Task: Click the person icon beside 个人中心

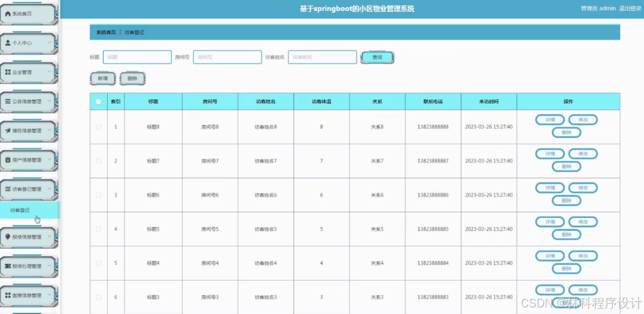Action: pyautogui.click(x=7, y=43)
